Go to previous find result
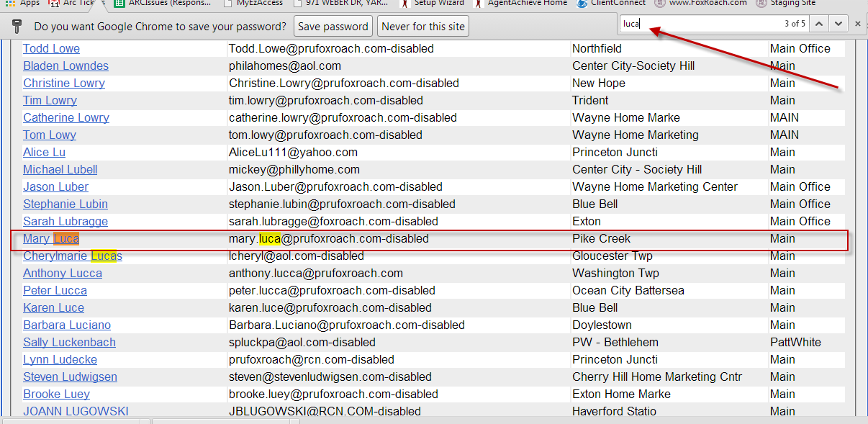Screen dimensions: 868x424 [x=818, y=24]
